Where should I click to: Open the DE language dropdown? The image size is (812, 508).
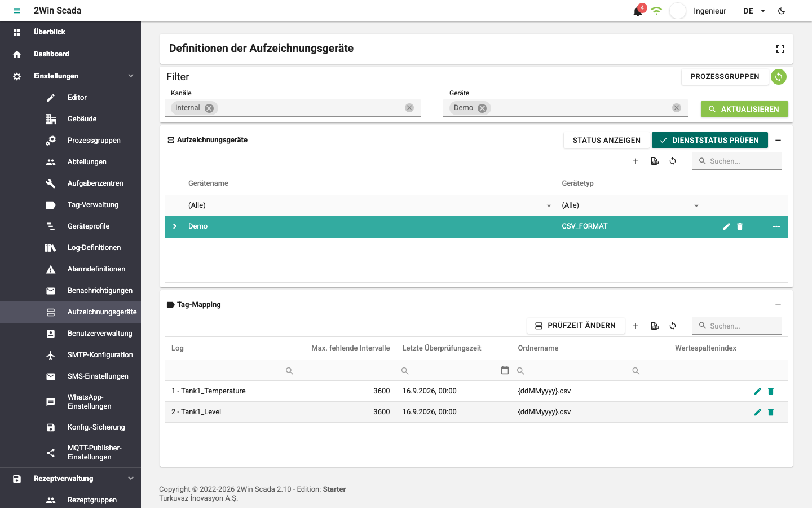point(754,11)
